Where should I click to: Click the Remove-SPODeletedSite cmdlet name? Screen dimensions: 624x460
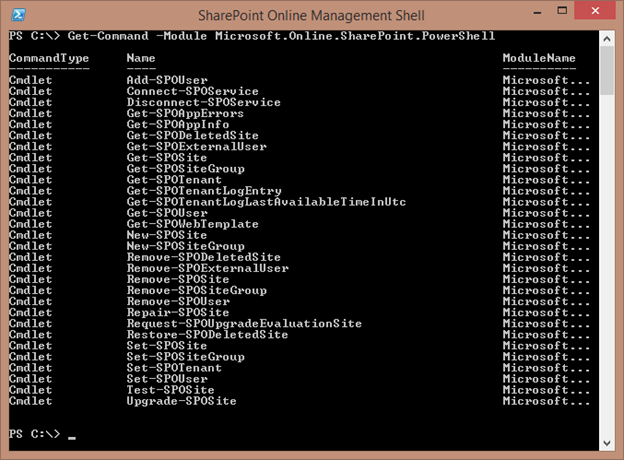tap(204, 257)
